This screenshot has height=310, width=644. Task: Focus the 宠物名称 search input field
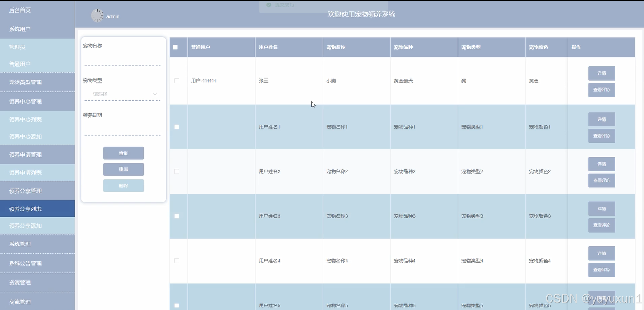[122, 59]
